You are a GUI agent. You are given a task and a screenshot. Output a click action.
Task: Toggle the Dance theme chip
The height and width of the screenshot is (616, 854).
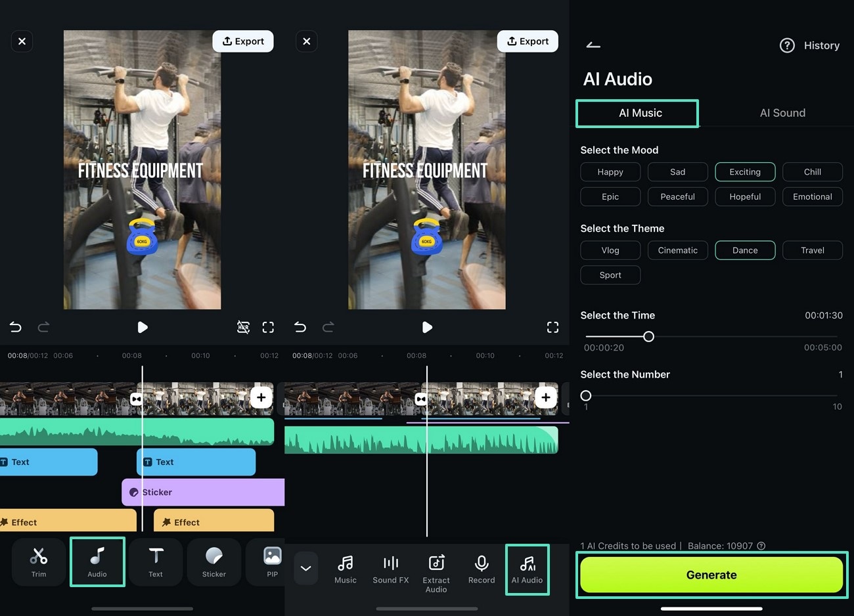click(x=745, y=250)
